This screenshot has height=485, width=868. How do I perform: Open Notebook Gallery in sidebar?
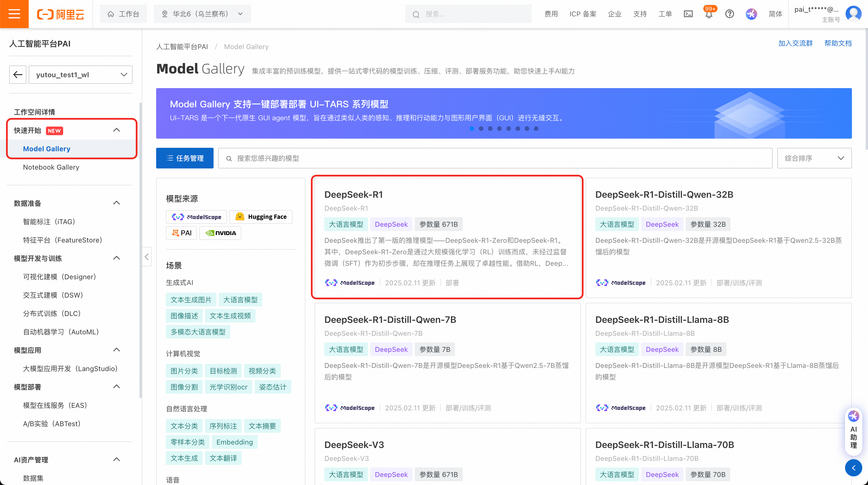tap(51, 167)
